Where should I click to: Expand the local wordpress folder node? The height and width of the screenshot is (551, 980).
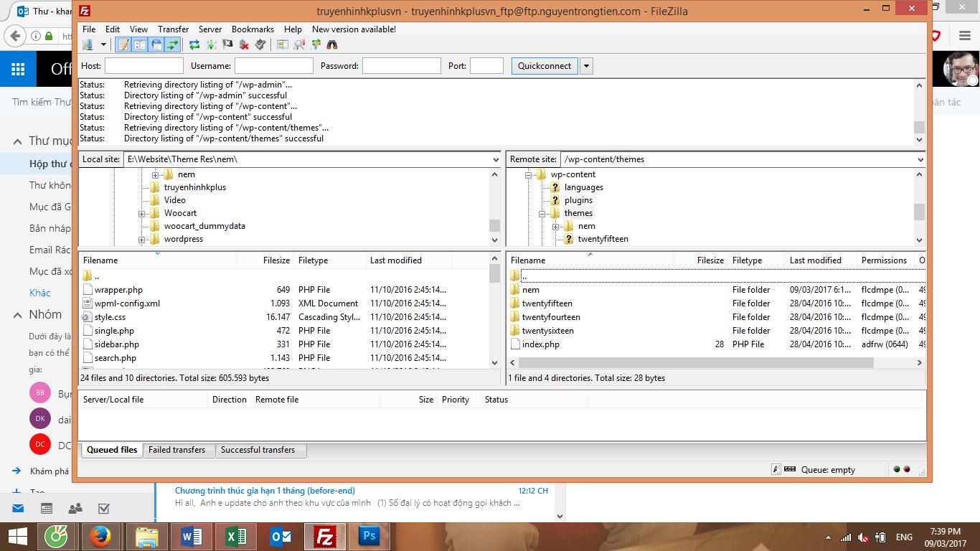pyautogui.click(x=141, y=239)
